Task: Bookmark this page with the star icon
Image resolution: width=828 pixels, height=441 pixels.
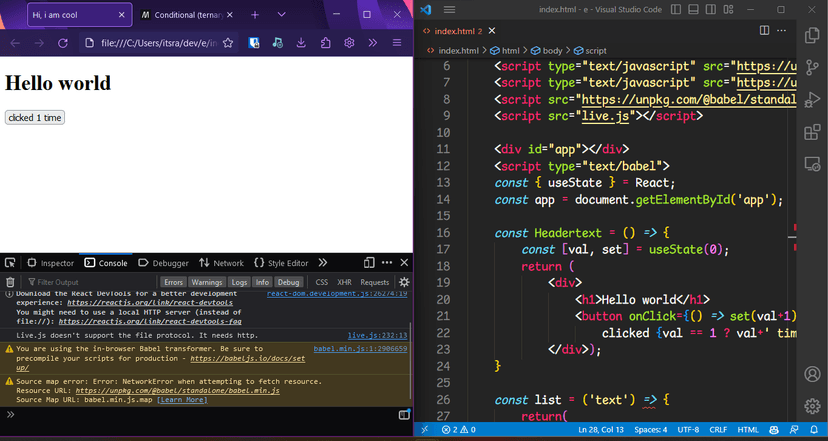Action: [x=228, y=43]
